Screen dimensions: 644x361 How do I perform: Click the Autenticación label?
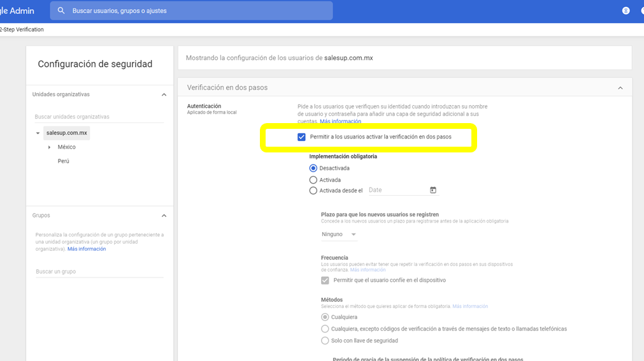pos(204,106)
